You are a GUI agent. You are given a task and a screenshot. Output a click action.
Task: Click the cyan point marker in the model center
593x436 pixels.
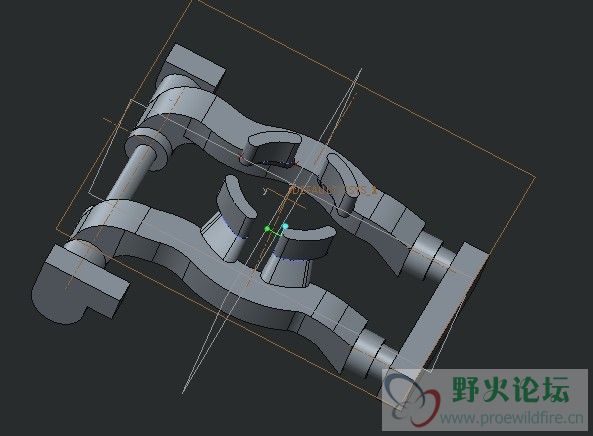point(285,226)
